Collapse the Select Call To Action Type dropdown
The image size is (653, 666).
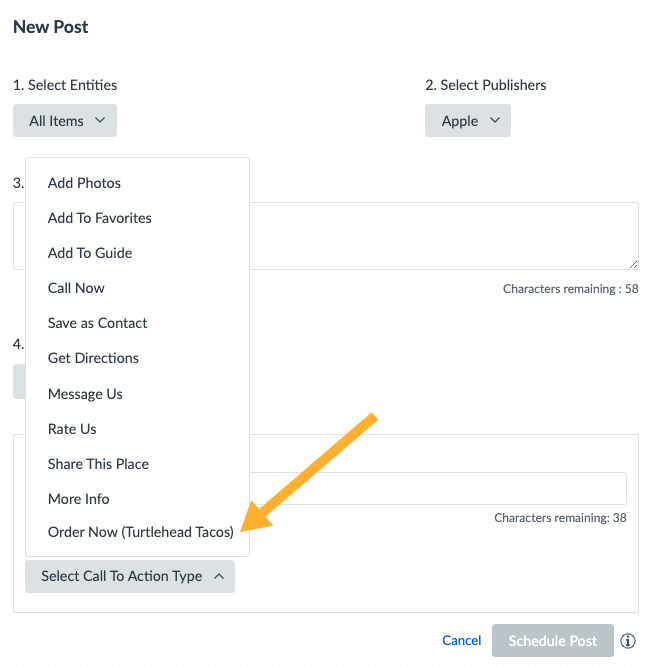(x=130, y=576)
